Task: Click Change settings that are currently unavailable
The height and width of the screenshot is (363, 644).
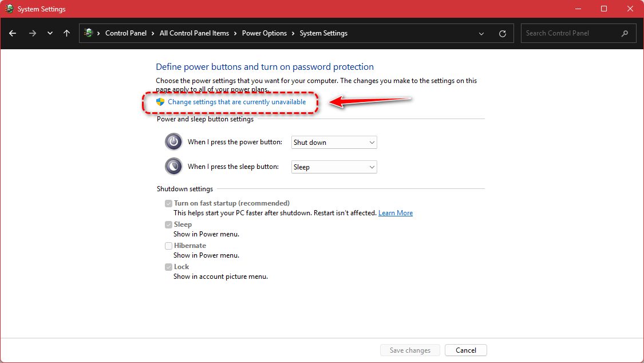Action: 236,102
